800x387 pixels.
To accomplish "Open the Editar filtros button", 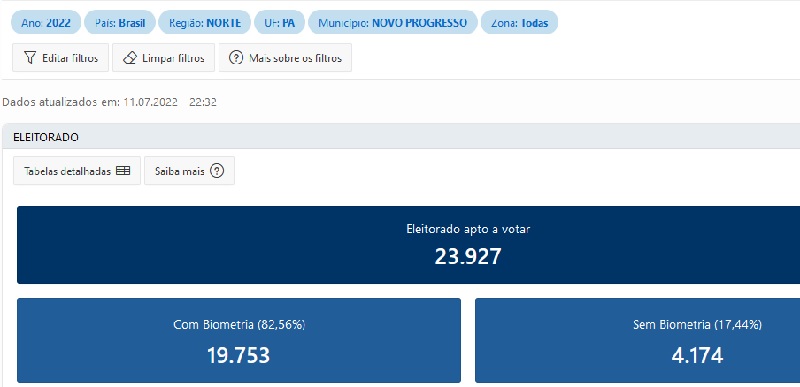I will tap(60, 58).
